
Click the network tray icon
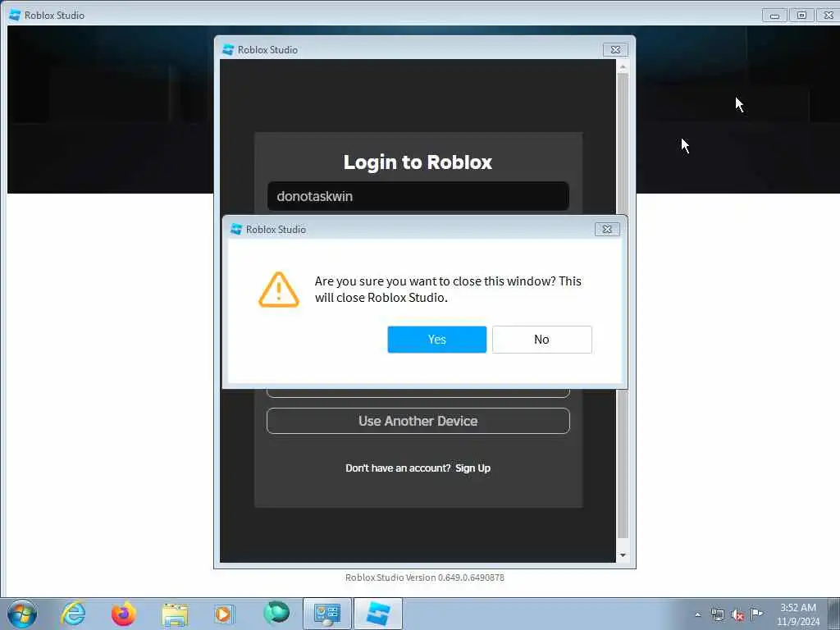(x=717, y=615)
